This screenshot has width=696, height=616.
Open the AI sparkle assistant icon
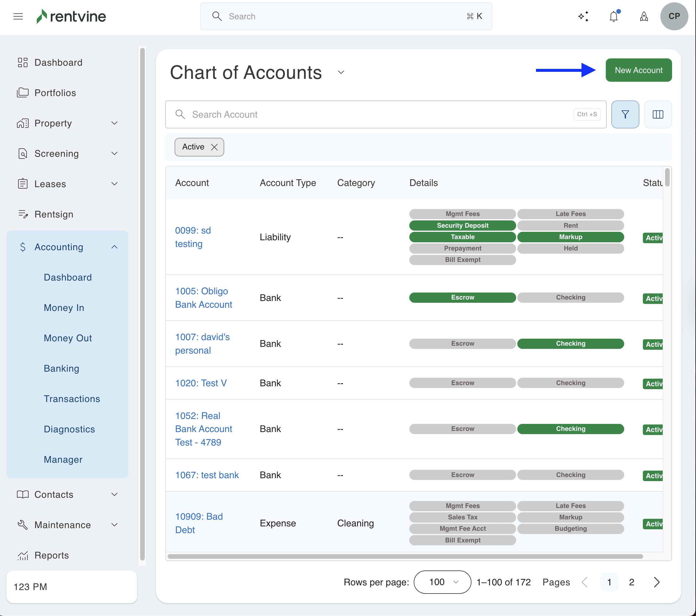click(583, 16)
